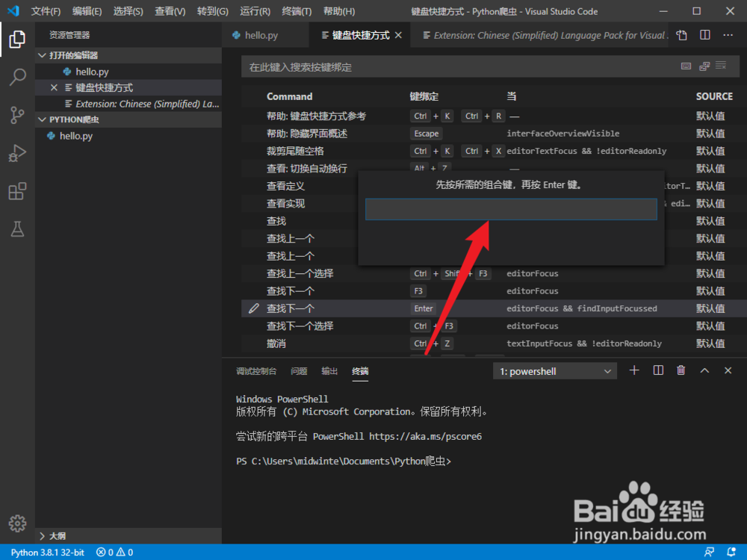The height and width of the screenshot is (560, 747).
Task: Open the editor more actions ellipsis
Action: pyautogui.click(x=728, y=35)
